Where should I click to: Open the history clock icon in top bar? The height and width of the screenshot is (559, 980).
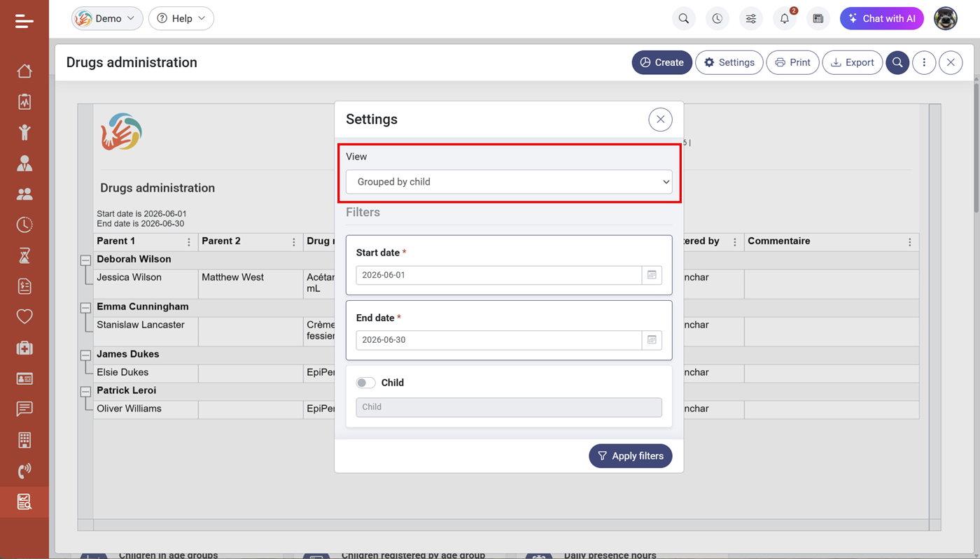717,19
